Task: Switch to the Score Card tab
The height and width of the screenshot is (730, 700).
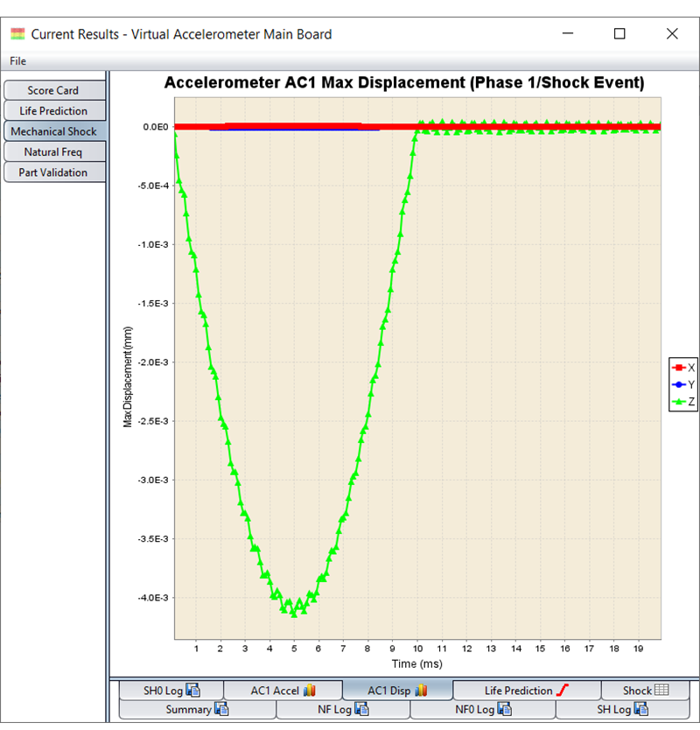Action: coord(53,90)
